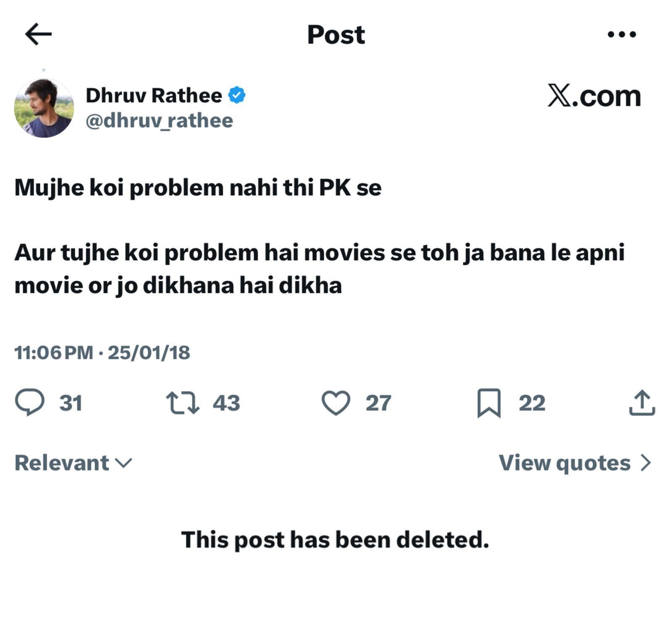
Task: Like the post with the heart icon
Action: [x=336, y=403]
